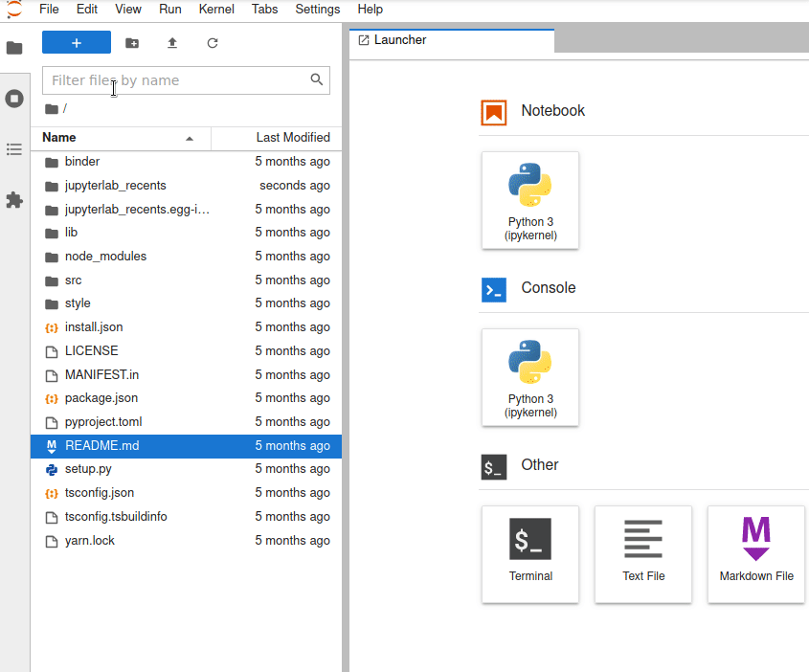The image size is (809, 672).
Task: Select the highlighted README.md file
Action: coord(186,445)
